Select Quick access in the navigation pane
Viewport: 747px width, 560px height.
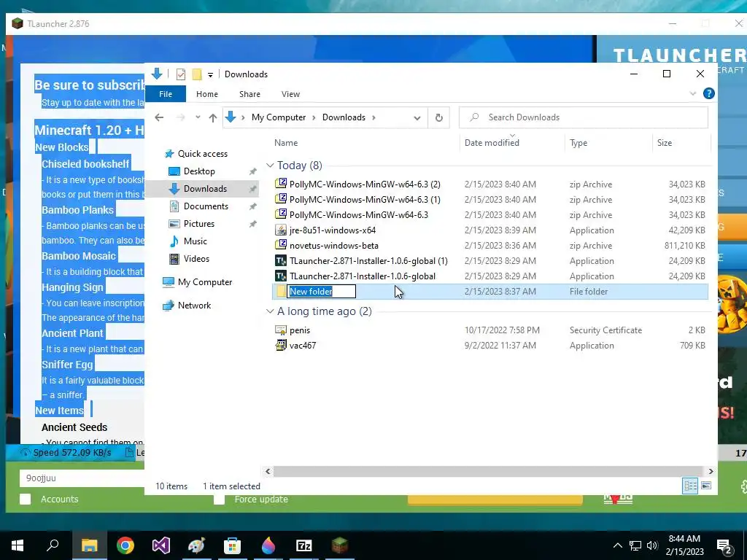pos(203,154)
